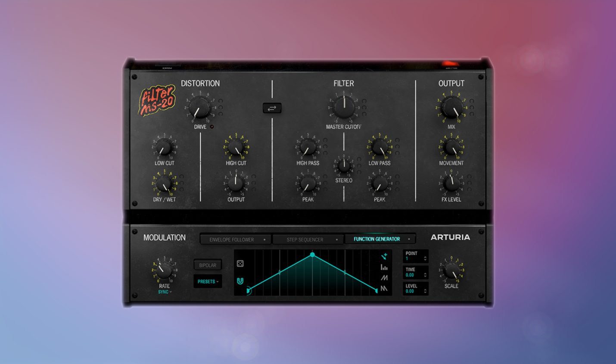Toggle the magnet snap icon
616x364 pixels.
pos(240,281)
